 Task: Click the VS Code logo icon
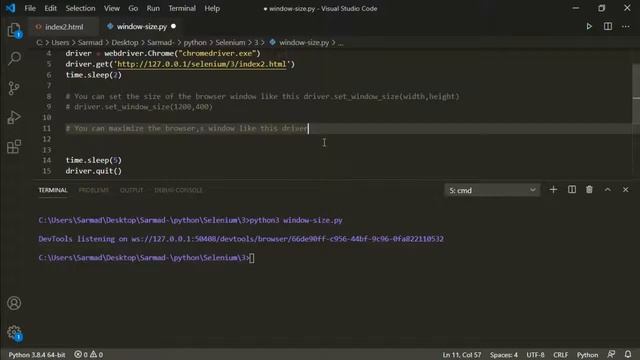[x=10, y=8]
